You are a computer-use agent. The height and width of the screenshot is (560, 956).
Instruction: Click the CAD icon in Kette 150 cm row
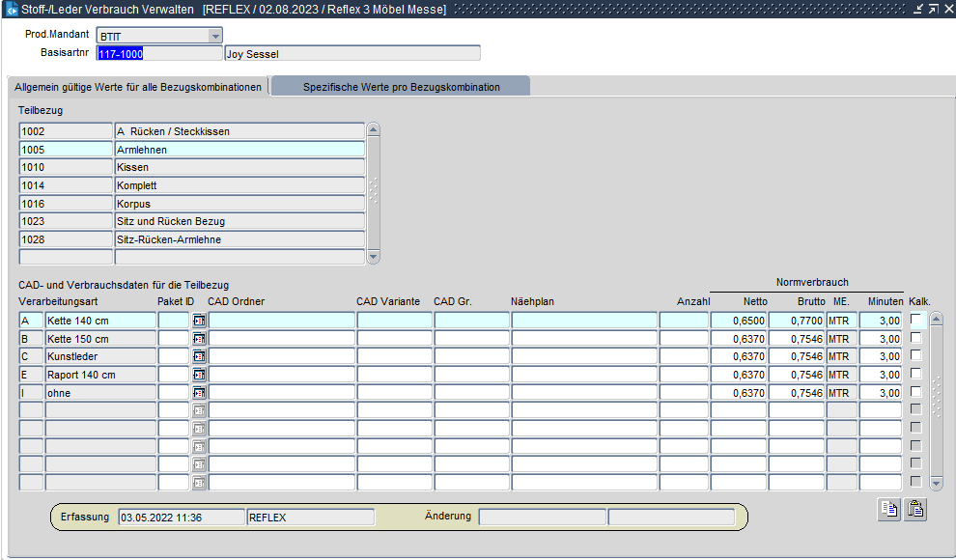pos(199,339)
